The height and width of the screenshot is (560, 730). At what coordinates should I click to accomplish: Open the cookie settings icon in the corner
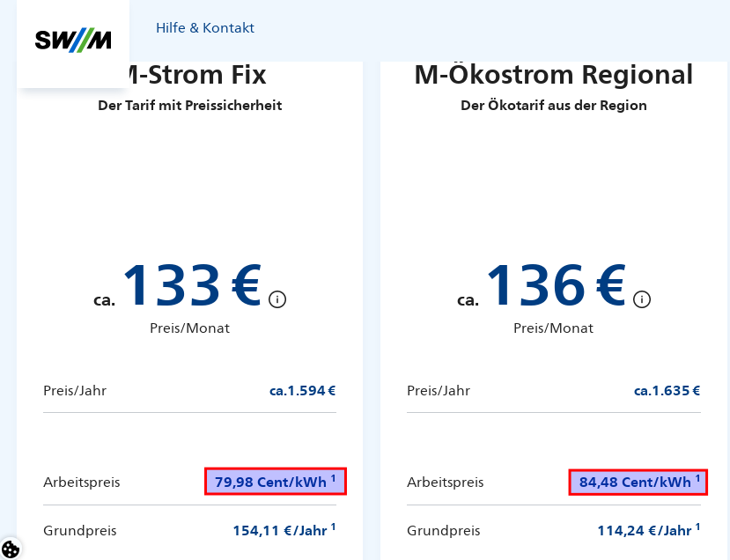[12, 548]
